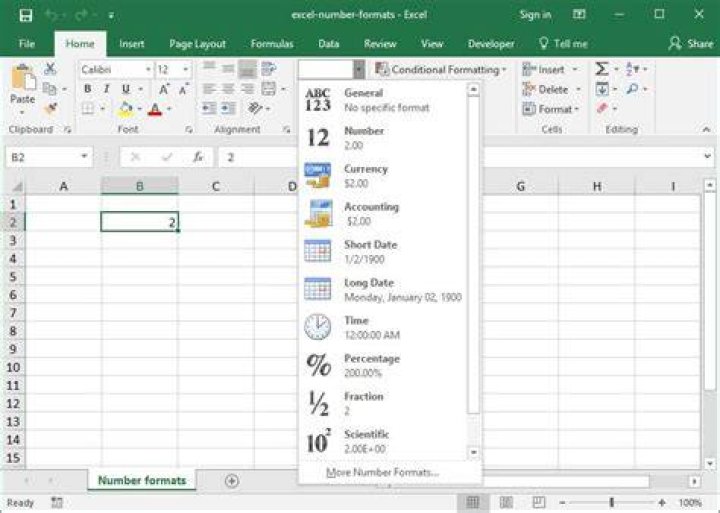The image size is (720, 513).
Task: Expand the Delete cells dropdown
Action: click(578, 89)
